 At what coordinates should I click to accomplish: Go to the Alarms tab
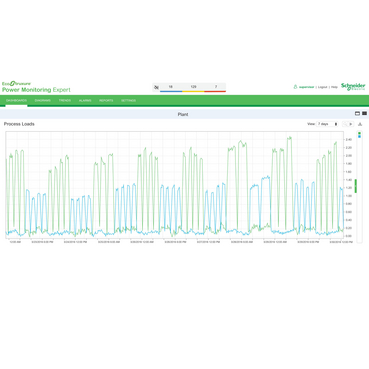click(85, 100)
